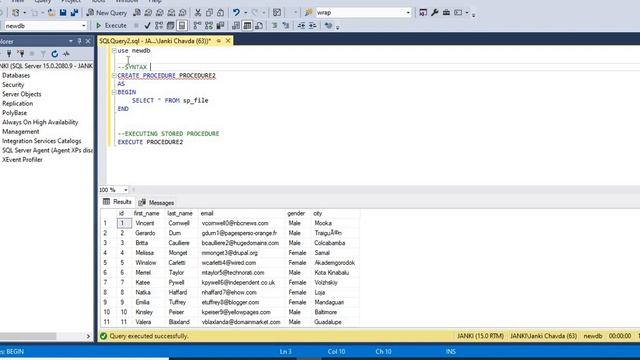Click the Execute button
This screenshot has height=360, width=640.
[x=111, y=26]
